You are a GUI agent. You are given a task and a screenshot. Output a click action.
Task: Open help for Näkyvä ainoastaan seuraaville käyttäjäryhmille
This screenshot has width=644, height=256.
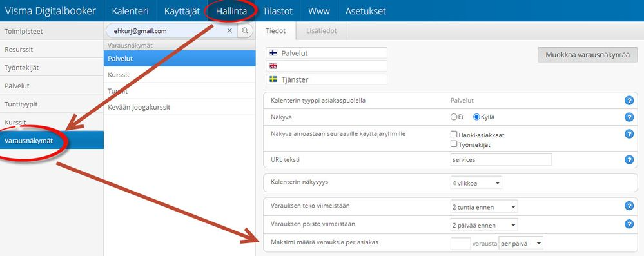click(x=629, y=133)
